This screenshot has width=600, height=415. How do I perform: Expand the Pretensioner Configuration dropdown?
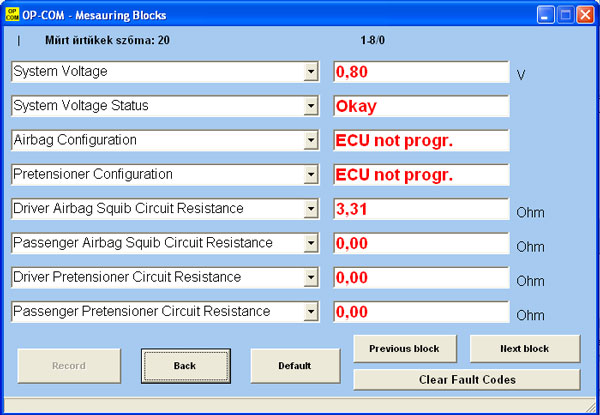pos(310,175)
